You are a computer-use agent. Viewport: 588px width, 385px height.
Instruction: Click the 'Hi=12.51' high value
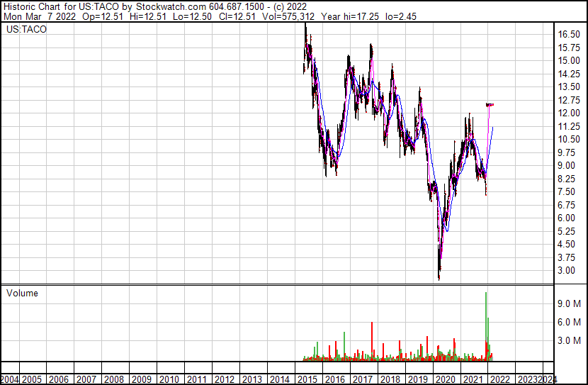click(x=147, y=16)
